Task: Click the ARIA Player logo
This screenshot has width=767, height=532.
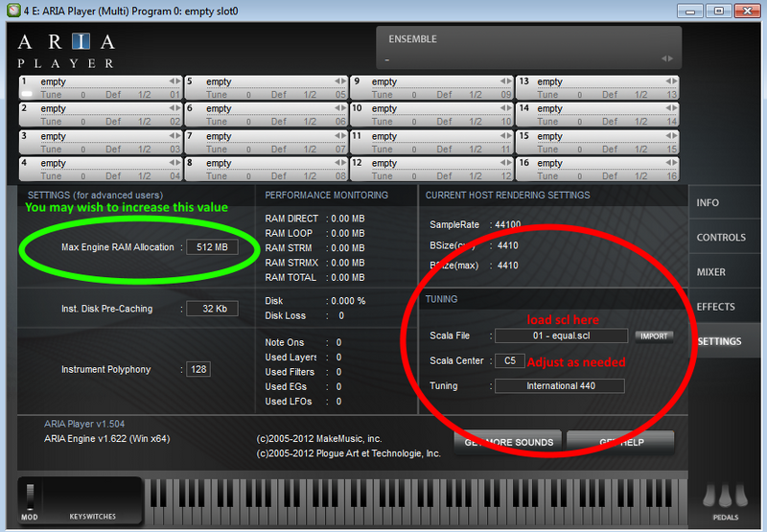Action: (x=66, y=51)
